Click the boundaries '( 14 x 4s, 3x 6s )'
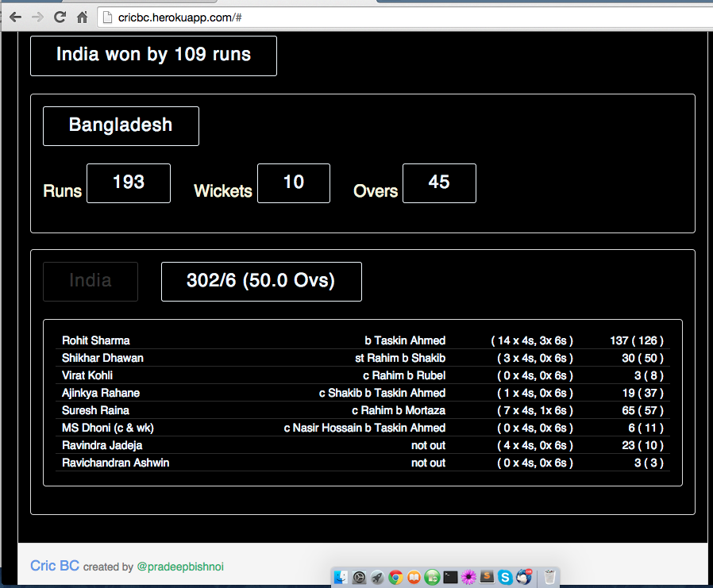 (532, 340)
